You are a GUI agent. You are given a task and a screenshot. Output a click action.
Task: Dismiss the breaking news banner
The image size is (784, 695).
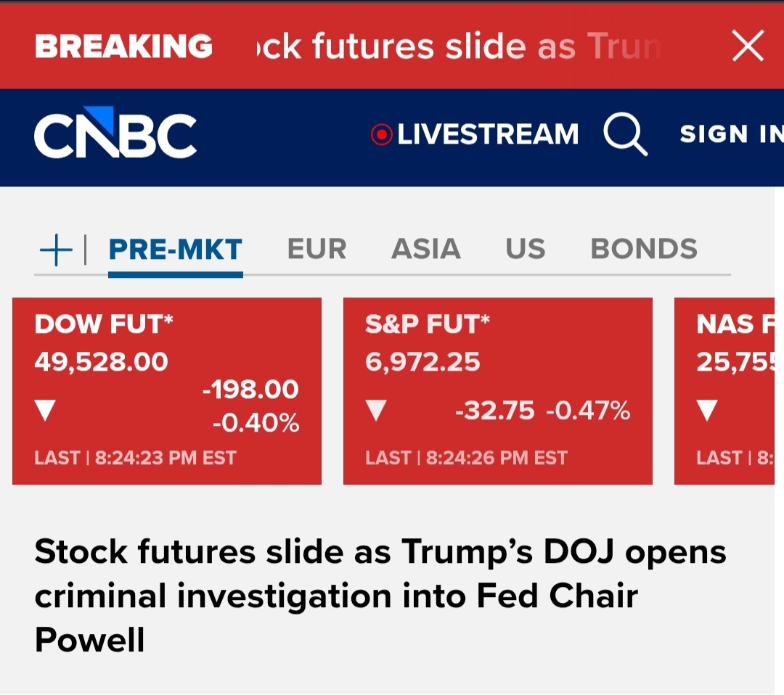coord(748,46)
